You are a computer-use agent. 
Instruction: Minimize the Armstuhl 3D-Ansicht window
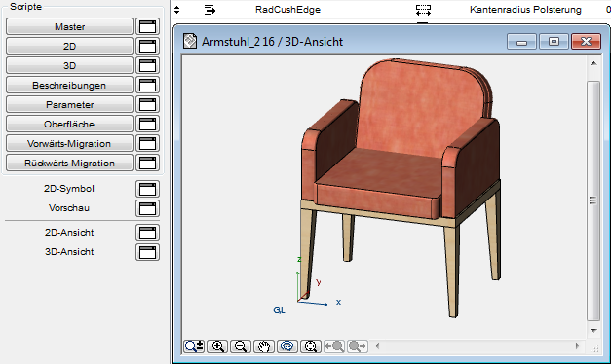521,41
